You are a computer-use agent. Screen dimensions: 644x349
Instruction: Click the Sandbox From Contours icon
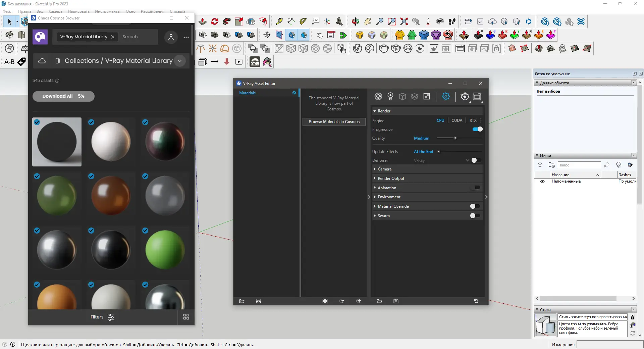(x=513, y=49)
